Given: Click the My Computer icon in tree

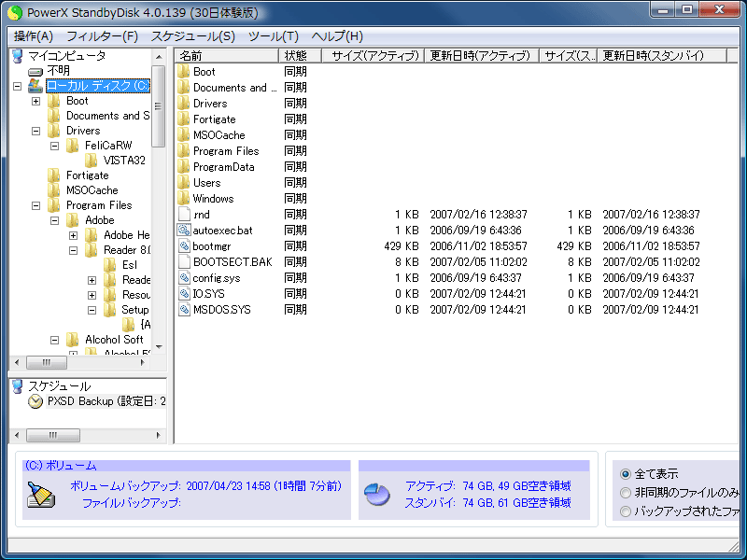Looking at the screenshot, I should (18, 56).
